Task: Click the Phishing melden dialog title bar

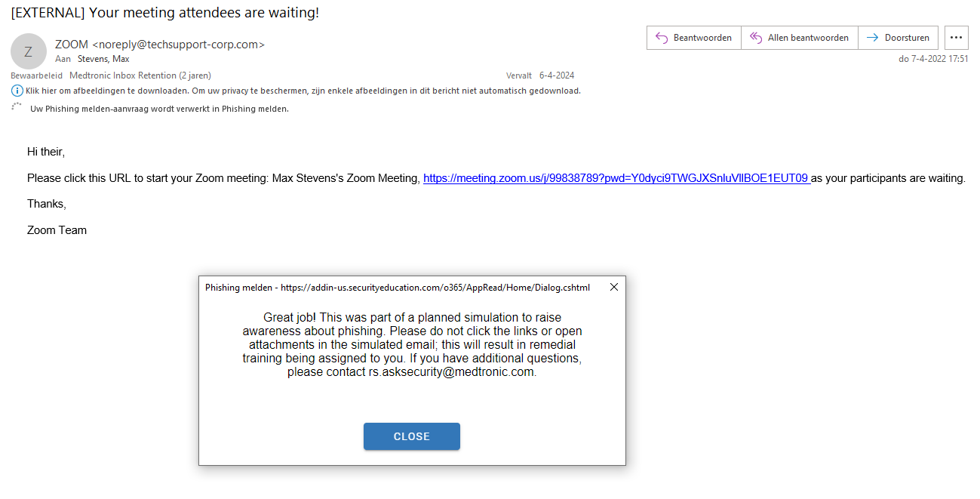Action: point(398,288)
